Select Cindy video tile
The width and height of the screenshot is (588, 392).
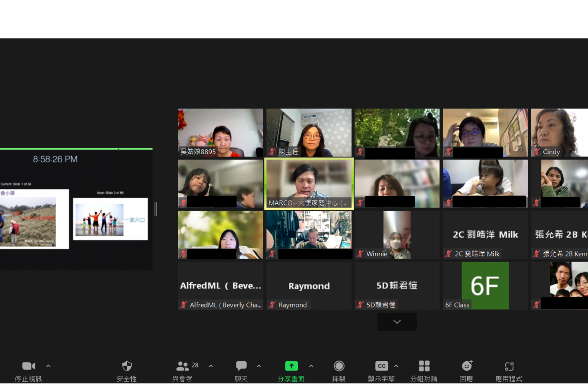(x=560, y=133)
